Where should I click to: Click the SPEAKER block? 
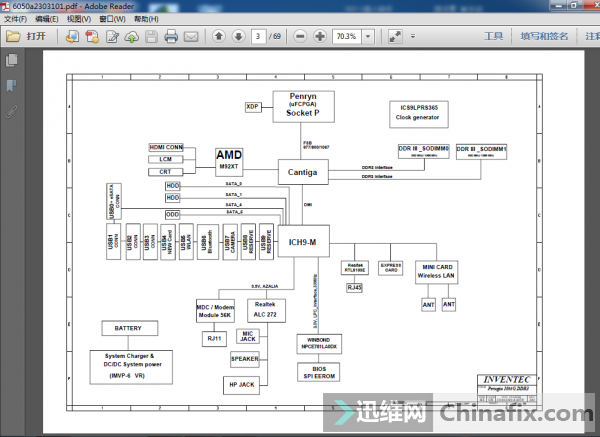tap(245, 359)
